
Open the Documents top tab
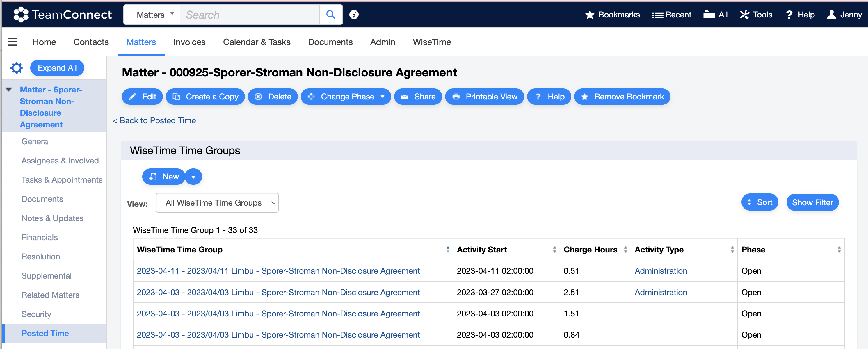tap(330, 42)
